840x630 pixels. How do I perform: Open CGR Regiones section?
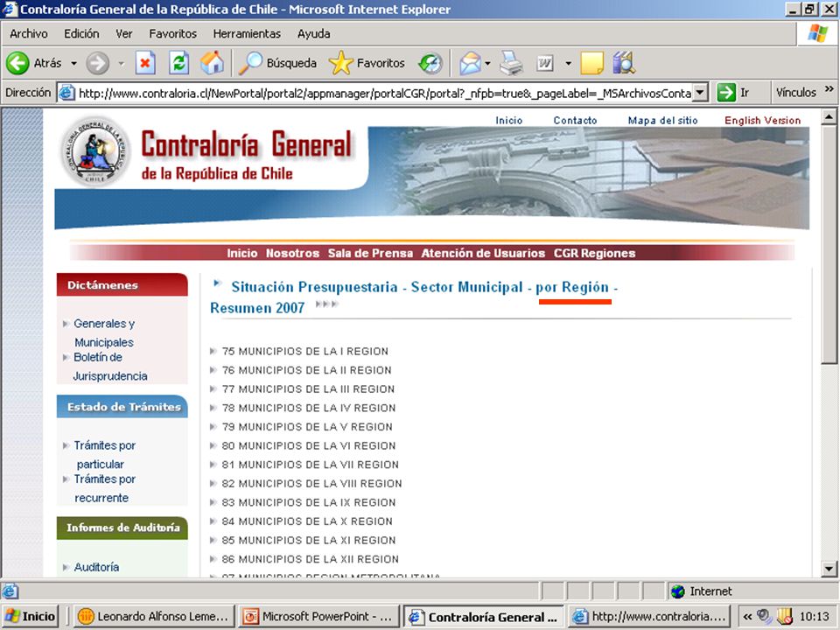595,254
